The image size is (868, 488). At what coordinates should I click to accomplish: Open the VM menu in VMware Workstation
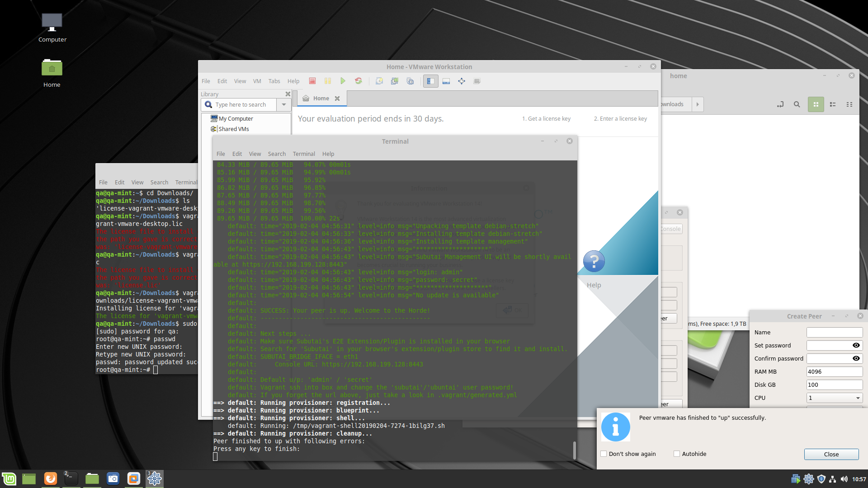coord(257,81)
